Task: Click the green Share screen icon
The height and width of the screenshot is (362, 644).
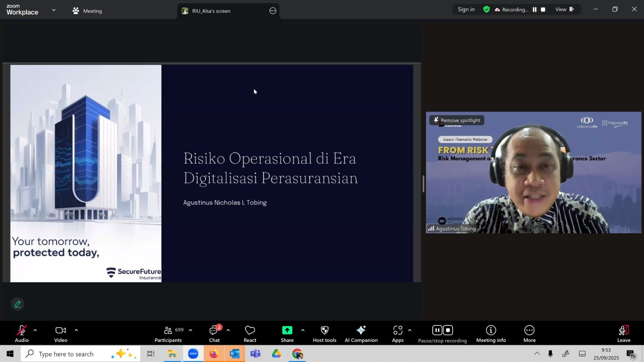Action: tap(287, 330)
